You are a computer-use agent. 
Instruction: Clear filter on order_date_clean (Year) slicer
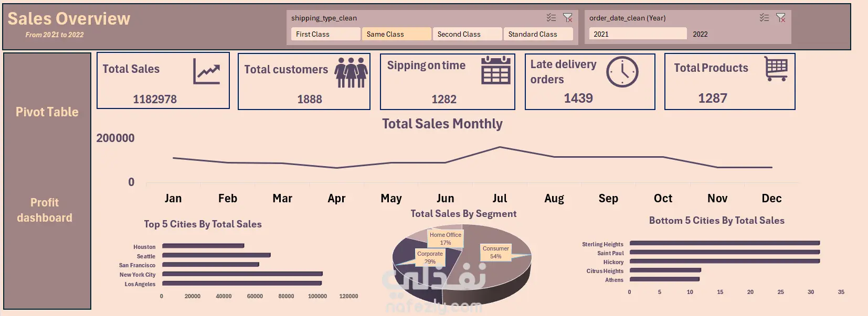click(x=781, y=18)
